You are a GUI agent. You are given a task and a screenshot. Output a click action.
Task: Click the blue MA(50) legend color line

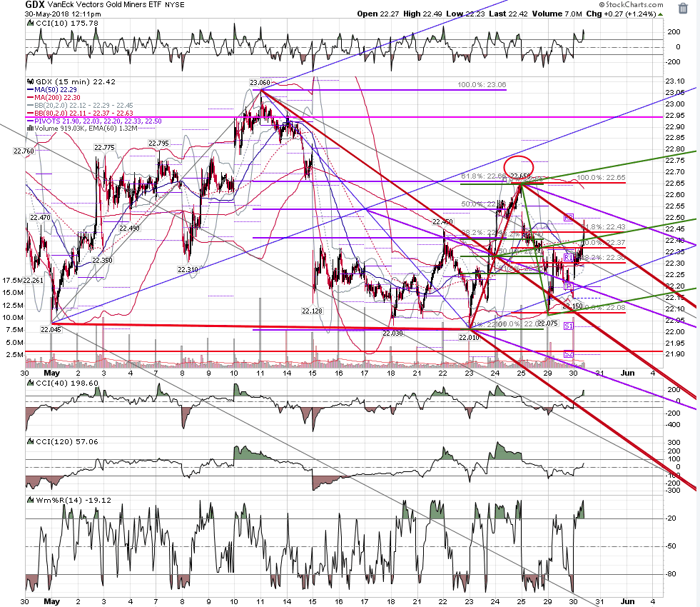[31, 90]
